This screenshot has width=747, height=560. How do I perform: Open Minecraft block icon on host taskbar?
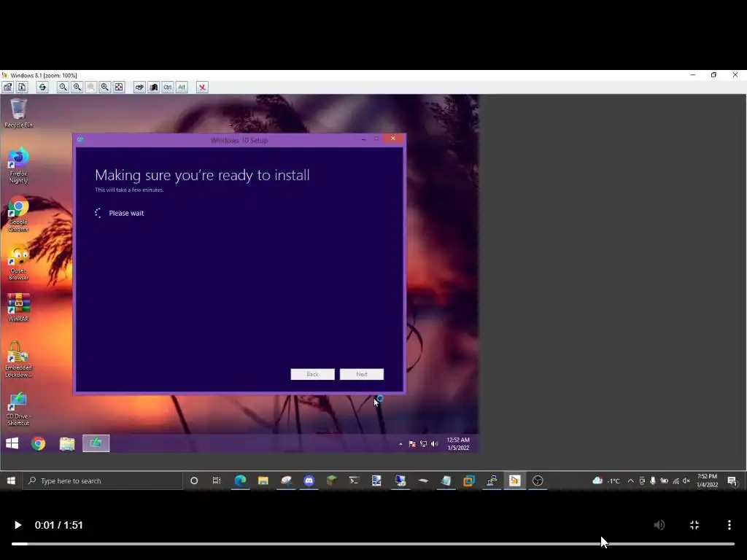pyautogui.click(x=332, y=481)
